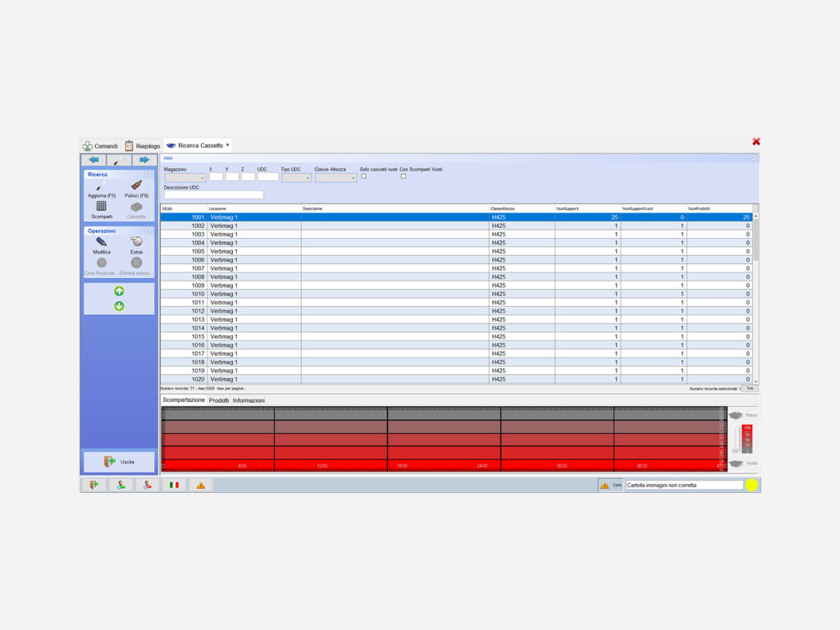Click the Uscita exit button
Image resolution: width=840 pixels, height=630 pixels.
point(119,462)
